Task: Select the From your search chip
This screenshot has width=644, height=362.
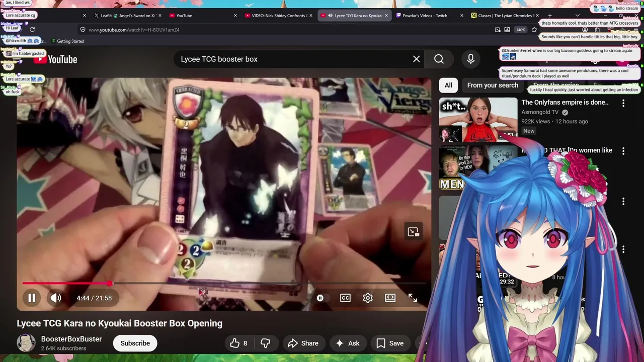Action: click(493, 85)
